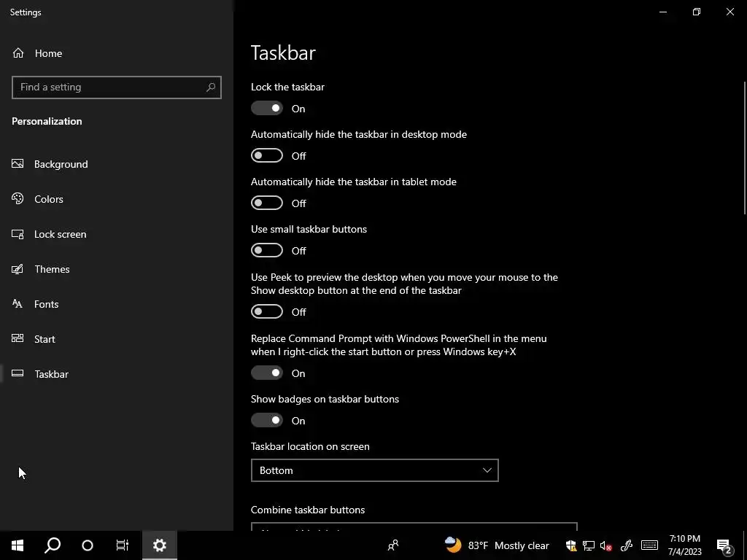This screenshot has width=747, height=560.
Task: Open the weather moon widget icon
Action: (453, 545)
